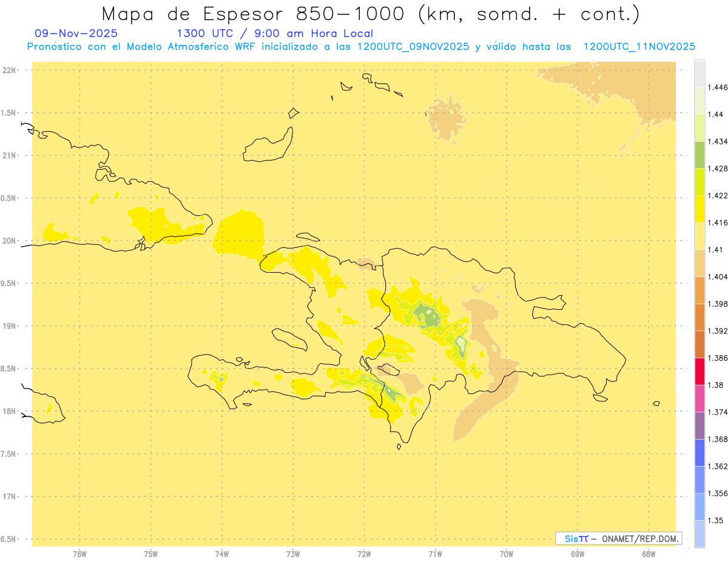
Task: Click the time text "1300 UTC / 9:00 am Hora Local"
Action: coord(275,33)
